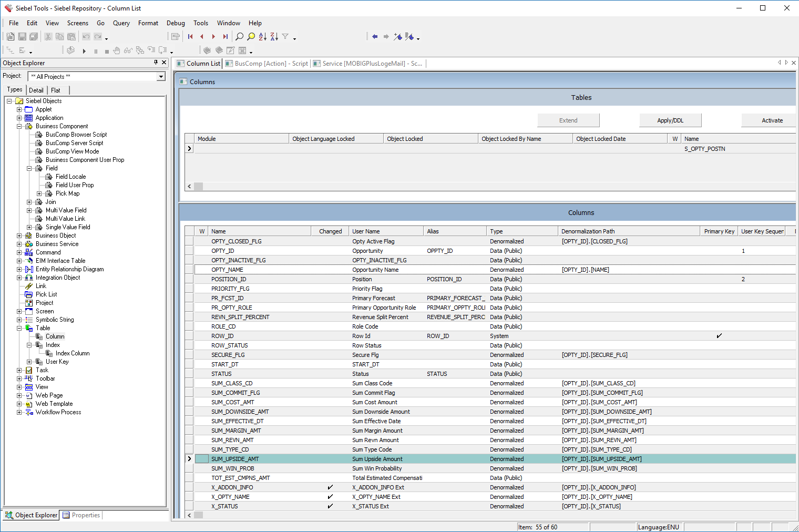Collapse the Field tree node
799x532 pixels.
29,168
